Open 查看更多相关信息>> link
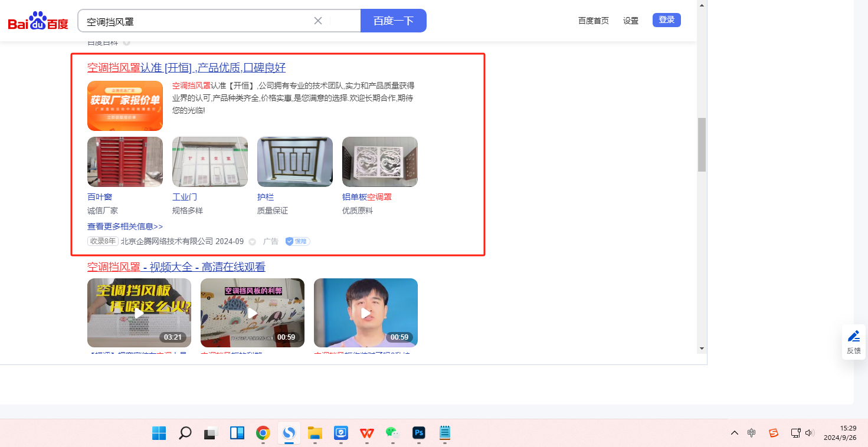This screenshot has height=447, width=868. pyautogui.click(x=125, y=226)
